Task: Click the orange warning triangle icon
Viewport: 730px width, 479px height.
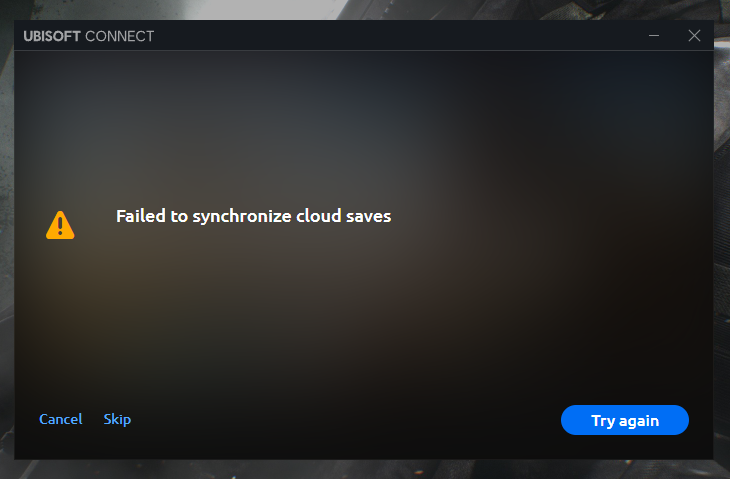Action: pos(60,225)
